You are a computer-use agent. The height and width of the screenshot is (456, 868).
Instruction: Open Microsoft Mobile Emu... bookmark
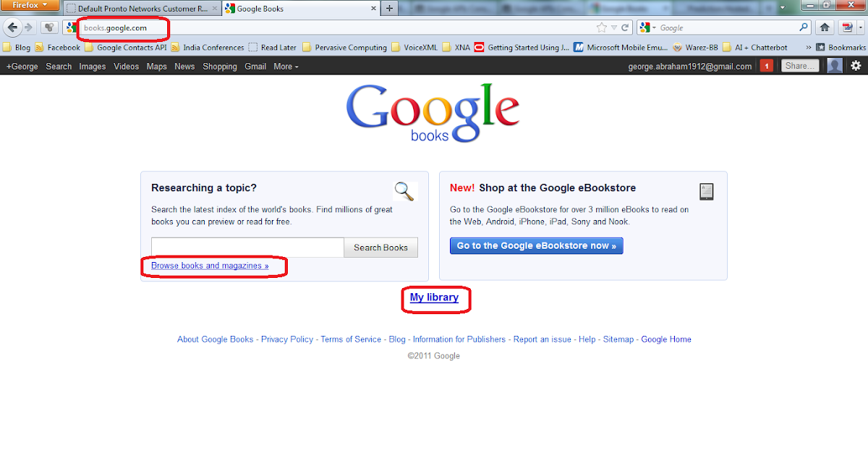(621, 47)
